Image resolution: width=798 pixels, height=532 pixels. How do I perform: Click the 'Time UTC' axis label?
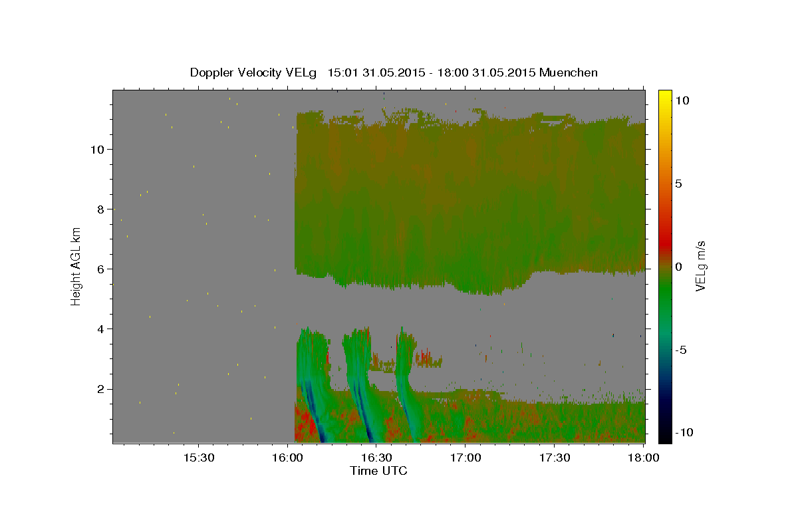coord(378,471)
